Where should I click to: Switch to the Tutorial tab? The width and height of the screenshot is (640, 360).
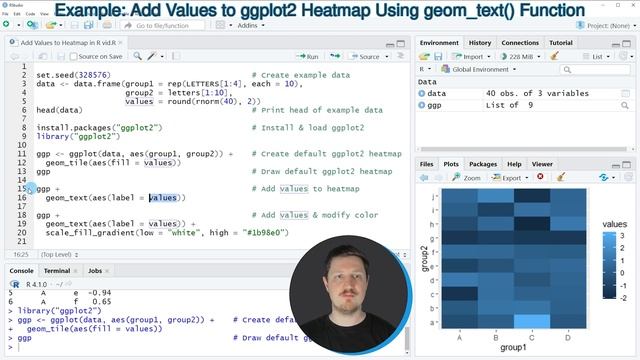click(560, 42)
